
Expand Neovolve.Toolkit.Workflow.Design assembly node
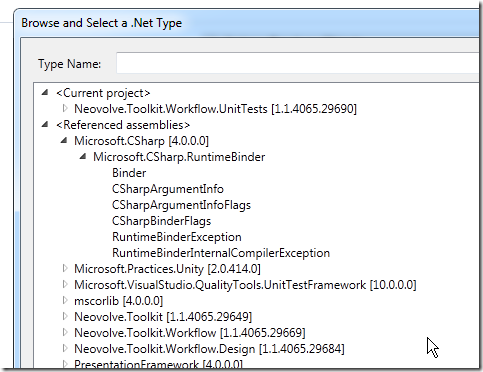[65, 348]
